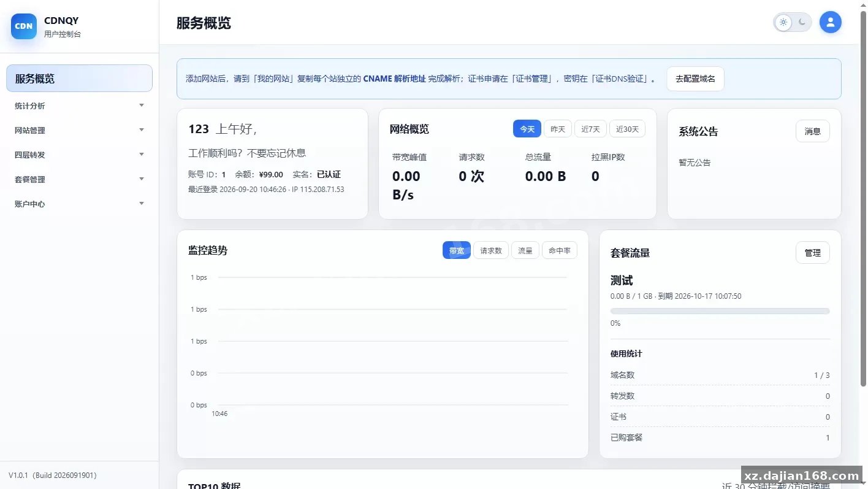Click the 总流量 0.00 B value
868x489 pixels.
[546, 176]
